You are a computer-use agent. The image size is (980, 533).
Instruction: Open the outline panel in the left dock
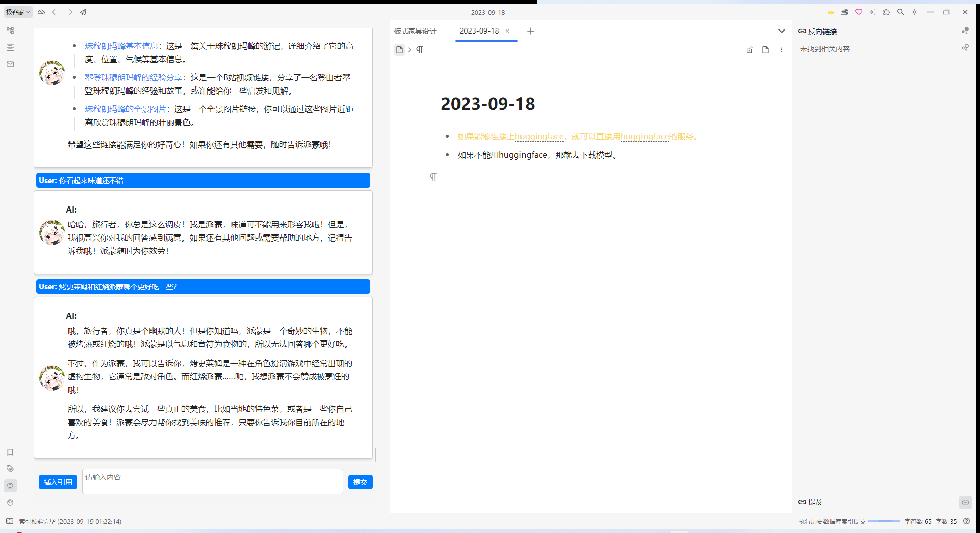click(x=10, y=47)
